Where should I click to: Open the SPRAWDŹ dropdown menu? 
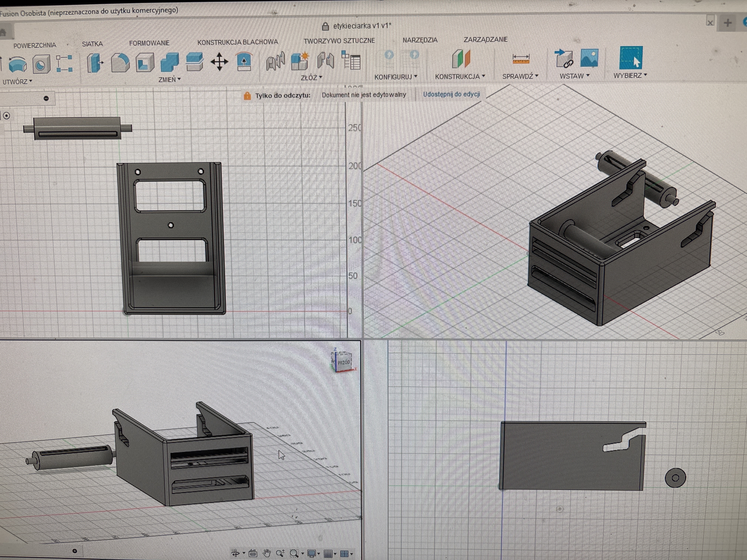click(520, 76)
